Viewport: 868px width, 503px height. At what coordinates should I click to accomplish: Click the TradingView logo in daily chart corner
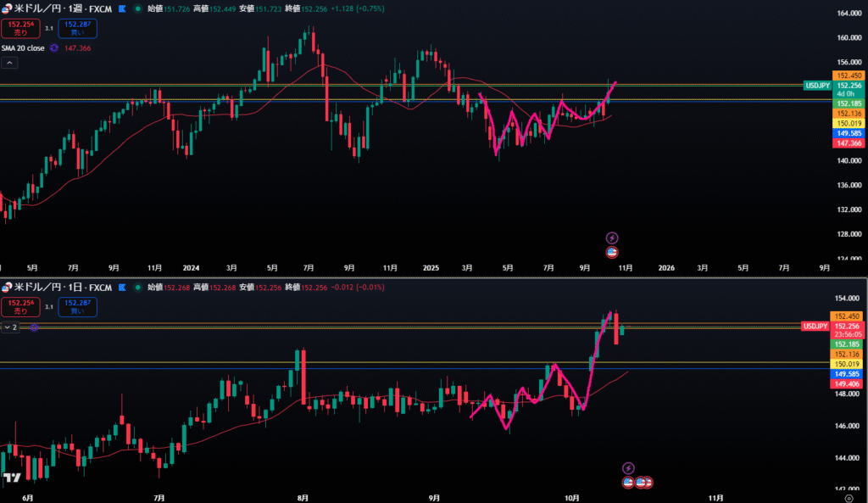click(11, 478)
